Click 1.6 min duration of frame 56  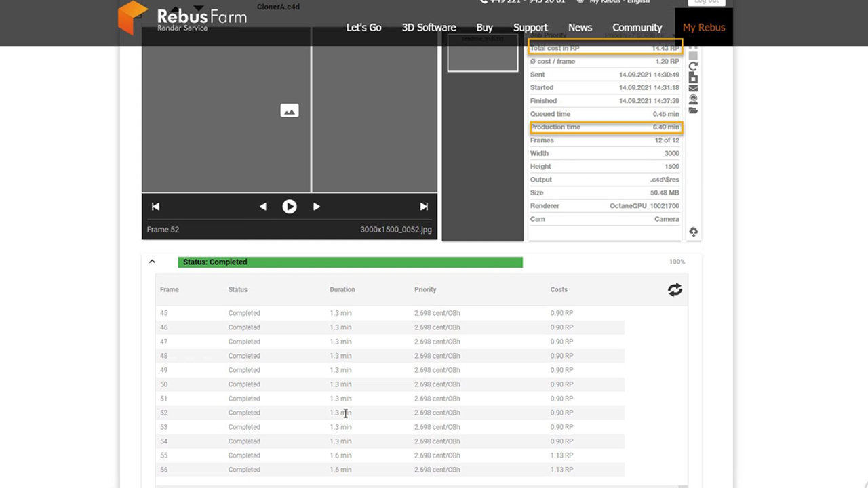tap(340, 470)
